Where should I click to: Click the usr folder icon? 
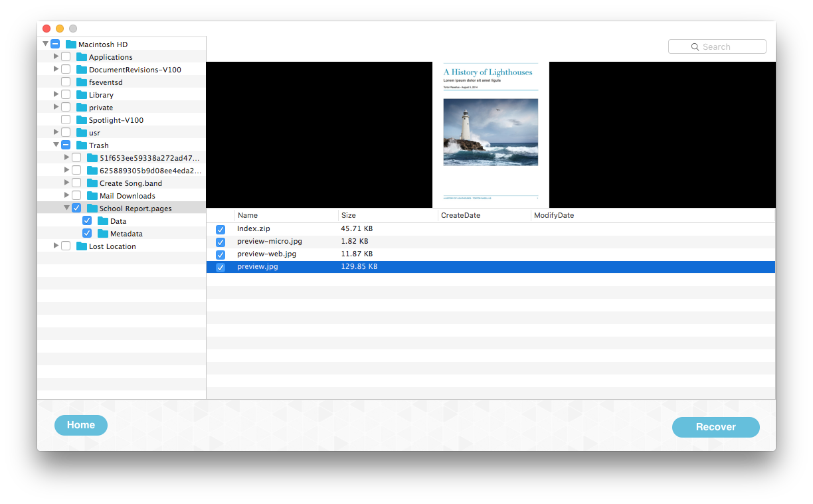pyautogui.click(x=82, y=133)
